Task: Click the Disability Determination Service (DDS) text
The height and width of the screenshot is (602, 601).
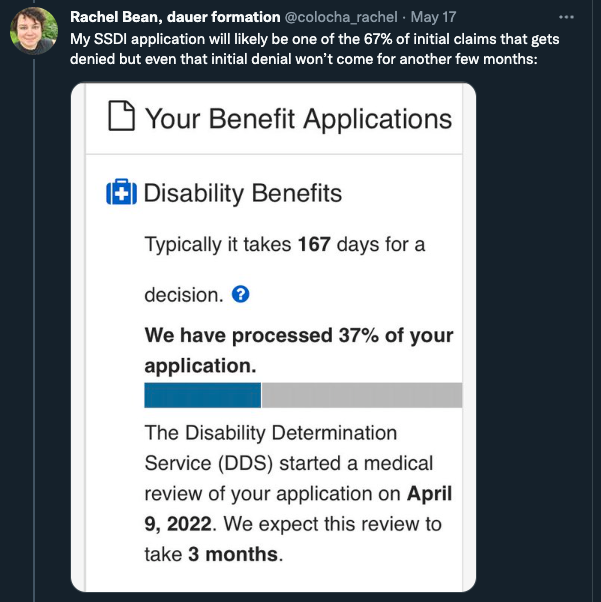Action: [x=270, y=448]
